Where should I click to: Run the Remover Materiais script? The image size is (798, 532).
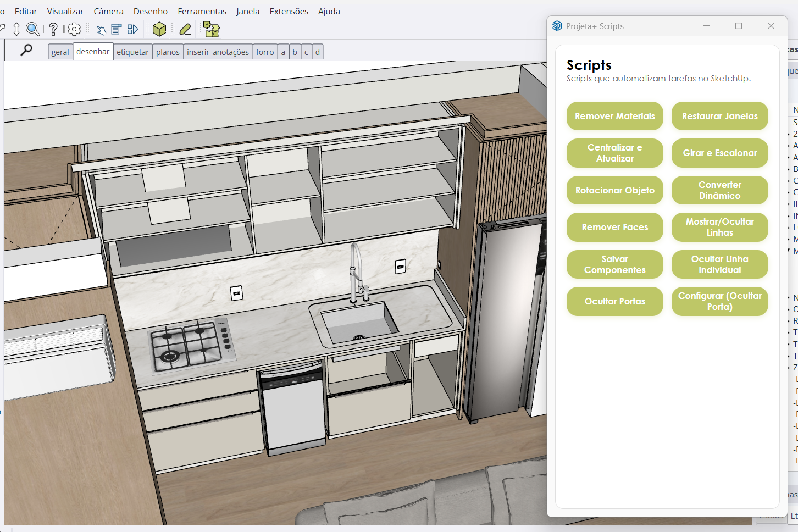point(614,116)
